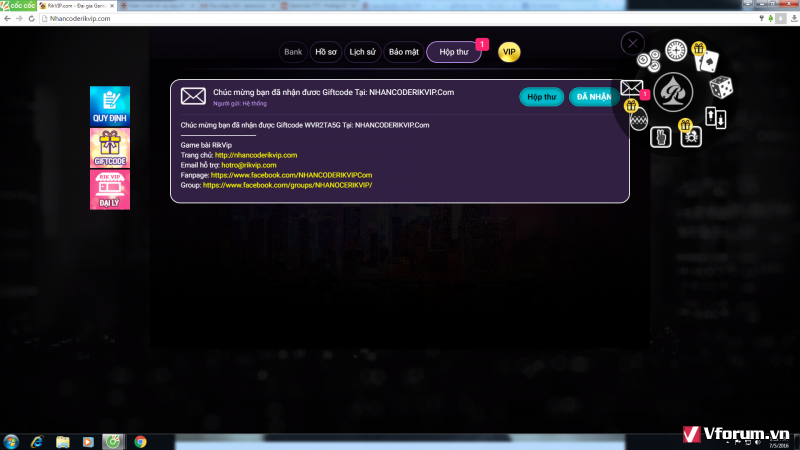
Task: Click the central RikVip spade logo
Action: pos(673,92)
